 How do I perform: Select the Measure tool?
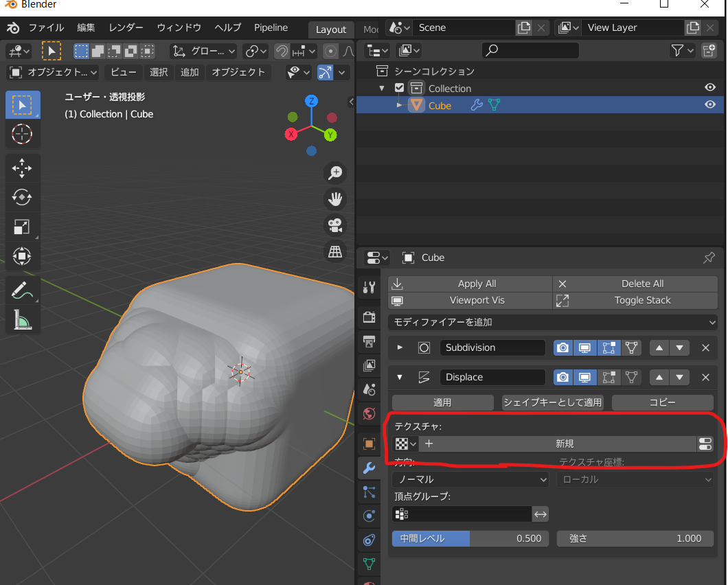coord(22,320)
